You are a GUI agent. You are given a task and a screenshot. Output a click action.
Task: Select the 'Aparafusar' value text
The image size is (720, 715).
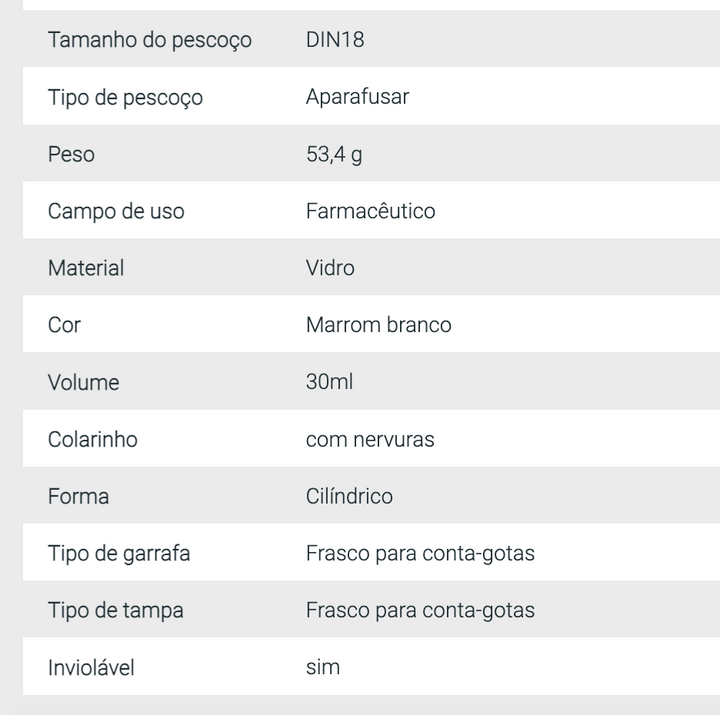[357, 97]
